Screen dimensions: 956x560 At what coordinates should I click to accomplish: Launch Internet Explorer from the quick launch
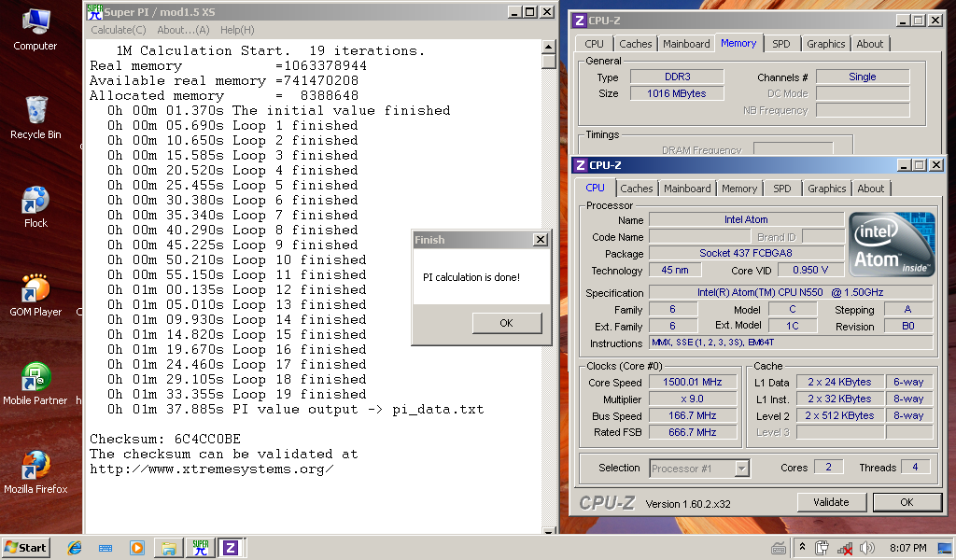point(75,548)
